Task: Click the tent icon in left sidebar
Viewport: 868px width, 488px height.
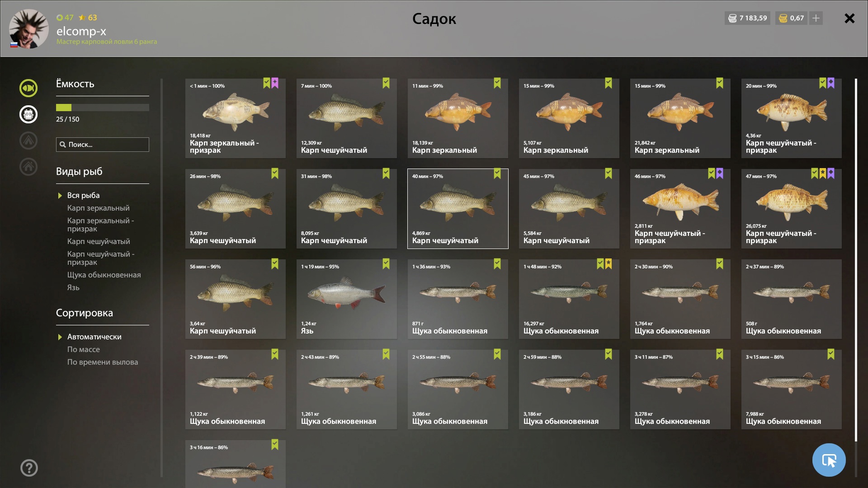Action: 28,141
